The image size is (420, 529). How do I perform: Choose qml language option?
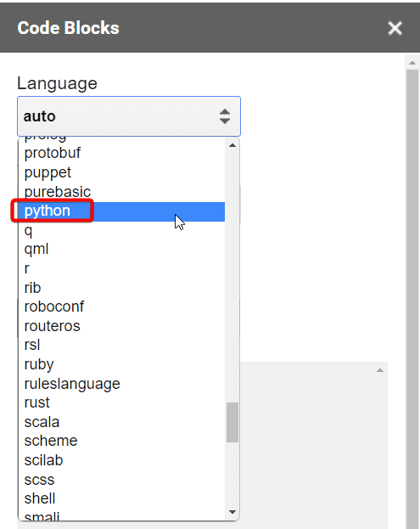pyautogui.click(x=121, y=250)
